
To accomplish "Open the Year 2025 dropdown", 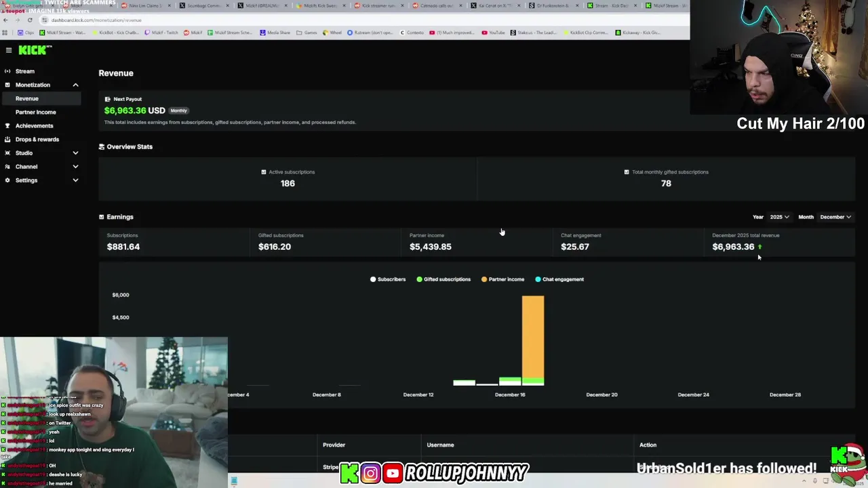I will [x=779, y=217].
